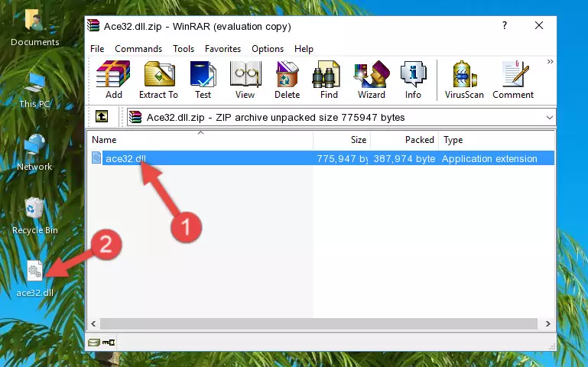Viewport: 588px width, 367px height.
Task: Open the Help menu
Action: pyautogui.click(x=304, y=49)
